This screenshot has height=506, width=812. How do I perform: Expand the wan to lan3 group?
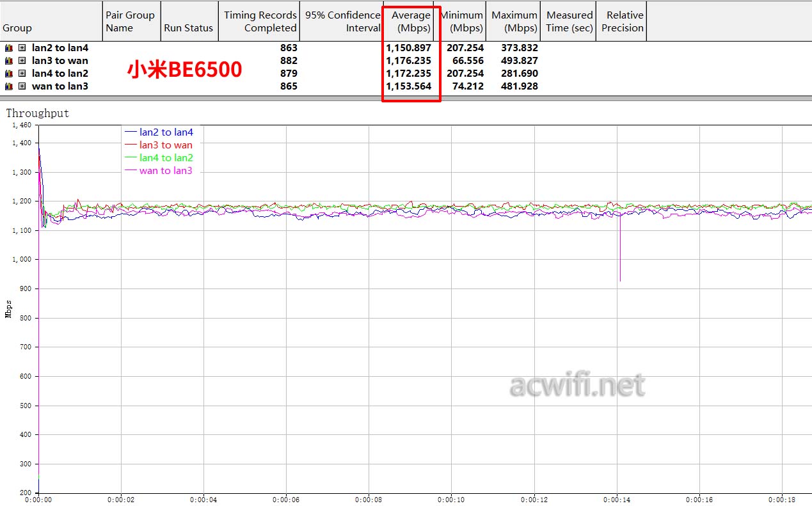[x=22, y=86]
